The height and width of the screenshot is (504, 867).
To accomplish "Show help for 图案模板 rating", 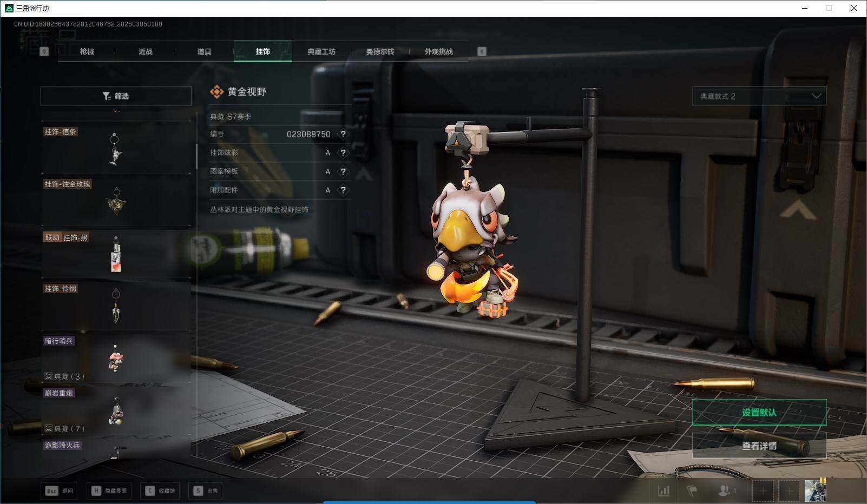I will (343, 171).
